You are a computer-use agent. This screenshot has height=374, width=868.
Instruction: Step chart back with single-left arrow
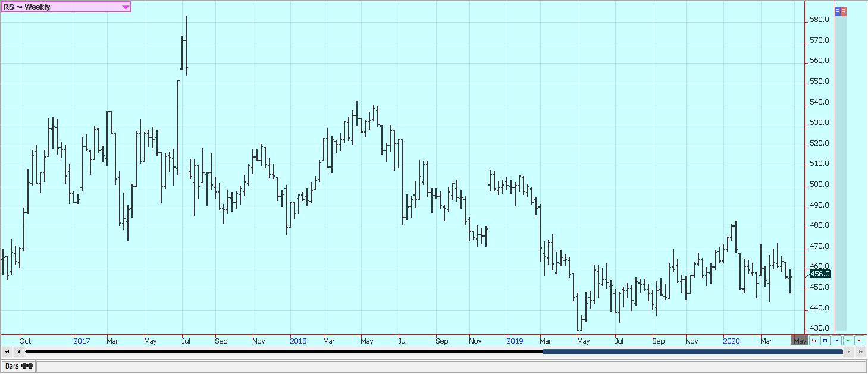click(19, 352)
